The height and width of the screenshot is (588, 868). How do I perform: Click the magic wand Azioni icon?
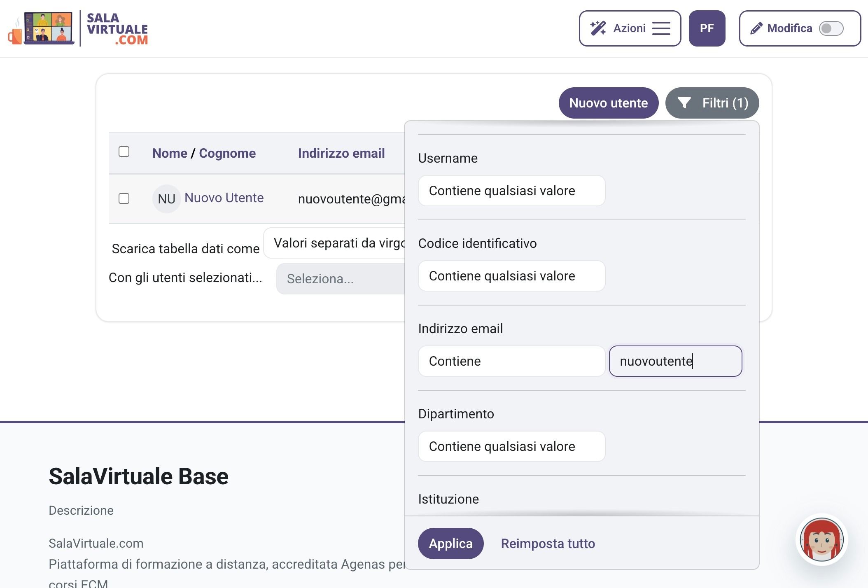coord(598,28)
